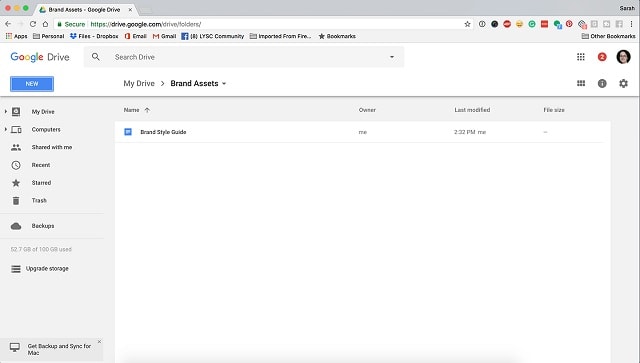
Task: Click the search magnifier icon
Action: (96, 57)
